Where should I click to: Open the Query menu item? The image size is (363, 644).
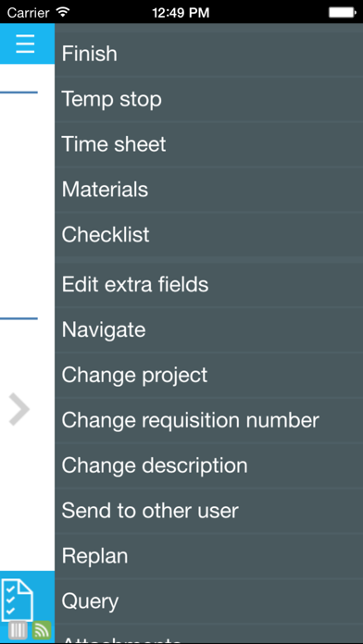[209, 601]
